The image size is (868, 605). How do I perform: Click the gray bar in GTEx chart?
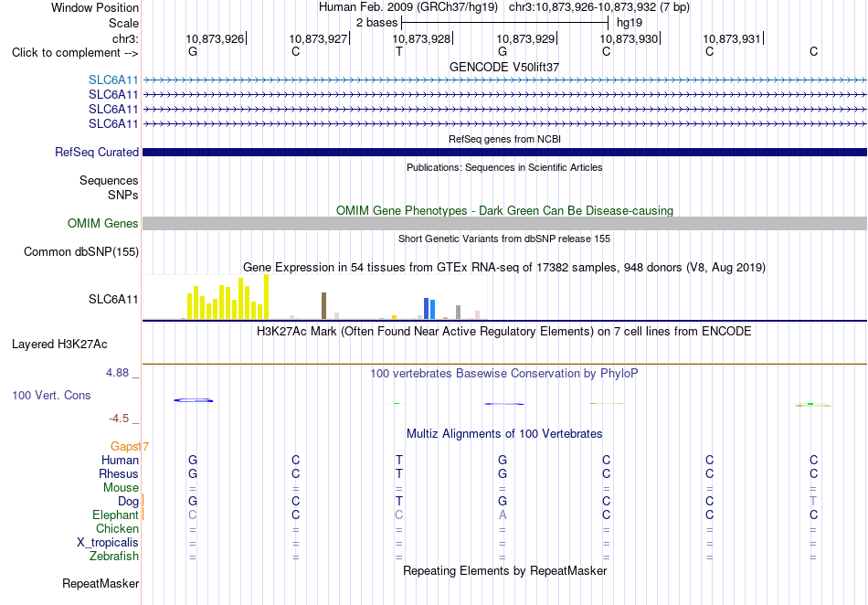pos(459,313)
